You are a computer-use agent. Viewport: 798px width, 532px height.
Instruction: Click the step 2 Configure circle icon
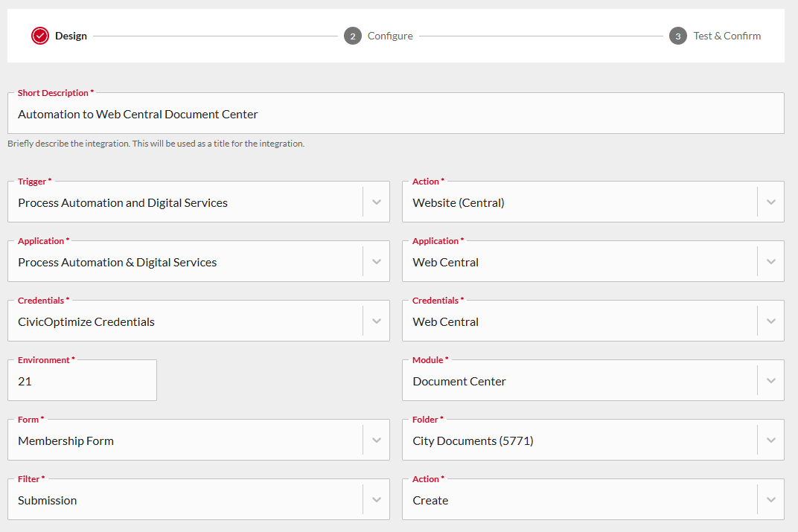pos(353,36)
